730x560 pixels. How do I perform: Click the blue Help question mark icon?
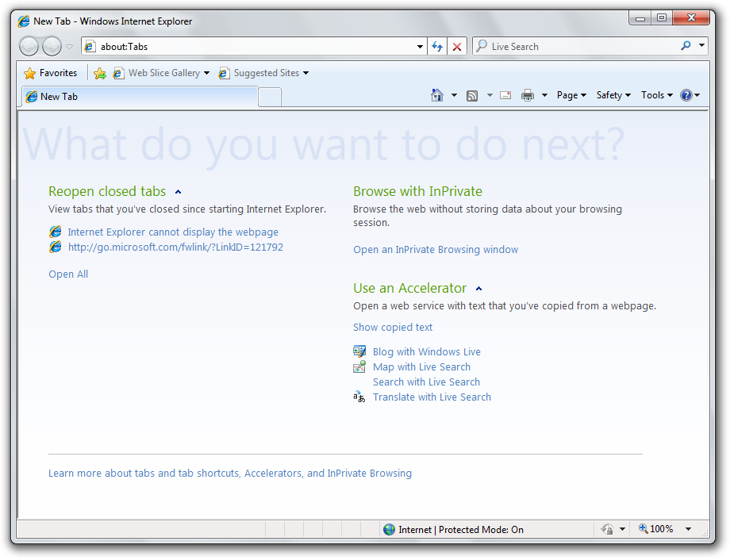click(x=686, y=95)
